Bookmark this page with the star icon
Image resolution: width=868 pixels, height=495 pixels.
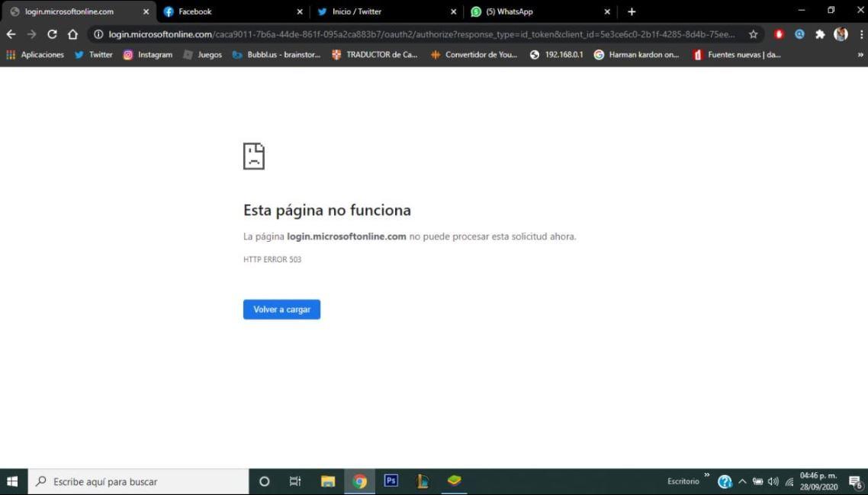(x=753, y=34)
